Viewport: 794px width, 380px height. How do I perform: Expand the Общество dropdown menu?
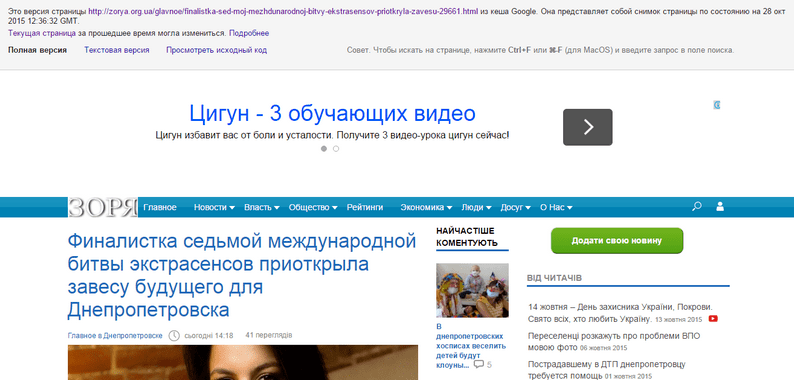point(313,207)
